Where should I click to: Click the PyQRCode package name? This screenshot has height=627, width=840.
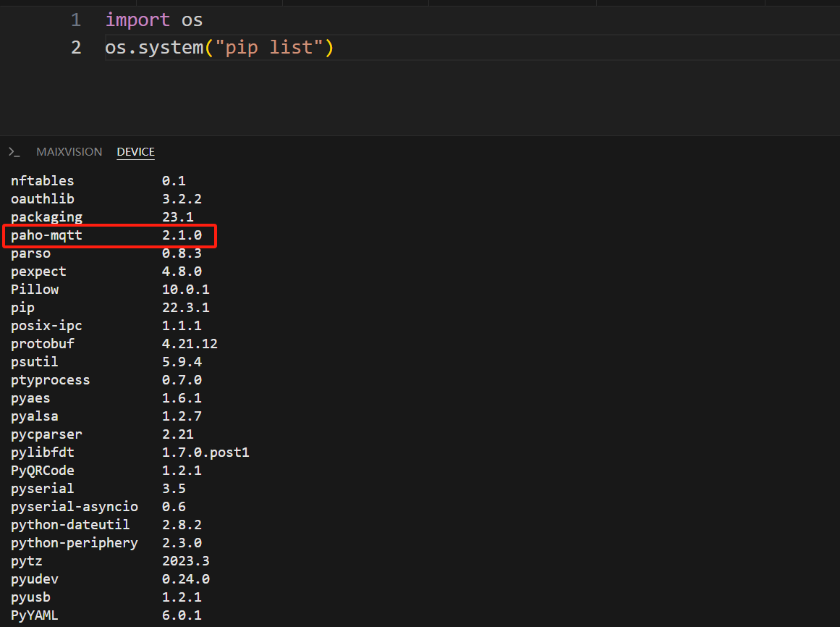(42, 471)
